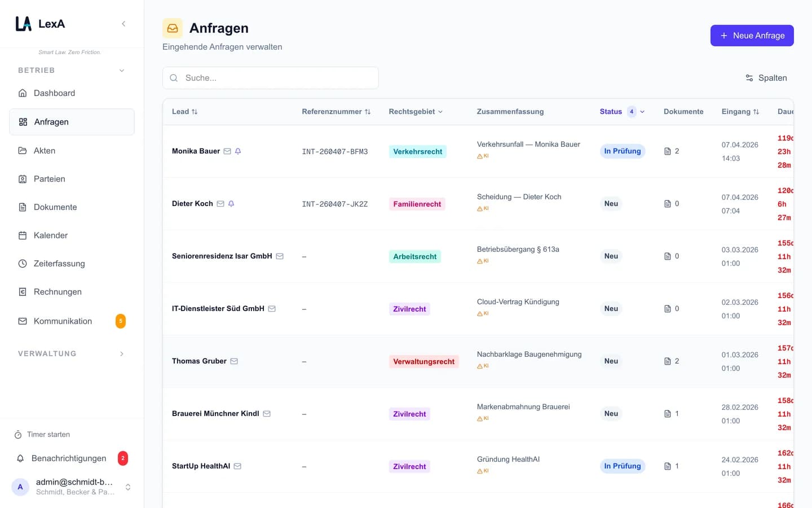Click the Verwaltungsrecht tag for Thomas Gruber
The image size is (812, 508).
[x=424, y=361]
